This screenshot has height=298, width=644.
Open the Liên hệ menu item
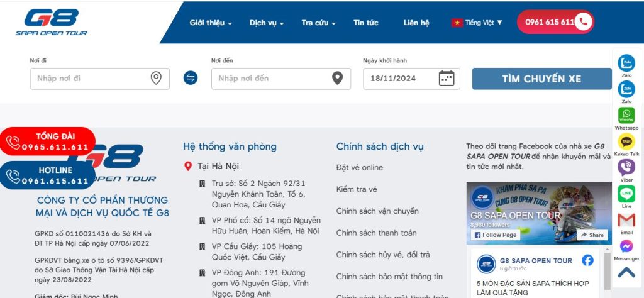pos(416,23)
